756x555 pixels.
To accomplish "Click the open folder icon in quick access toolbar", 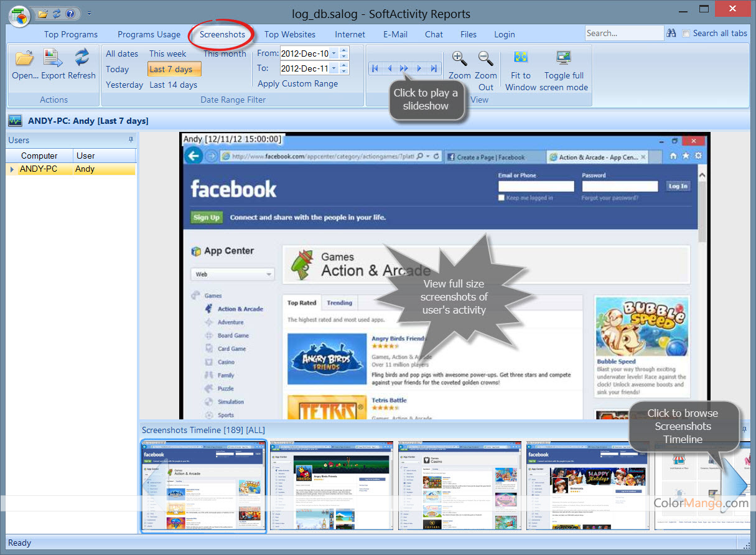I will point(43,13).
